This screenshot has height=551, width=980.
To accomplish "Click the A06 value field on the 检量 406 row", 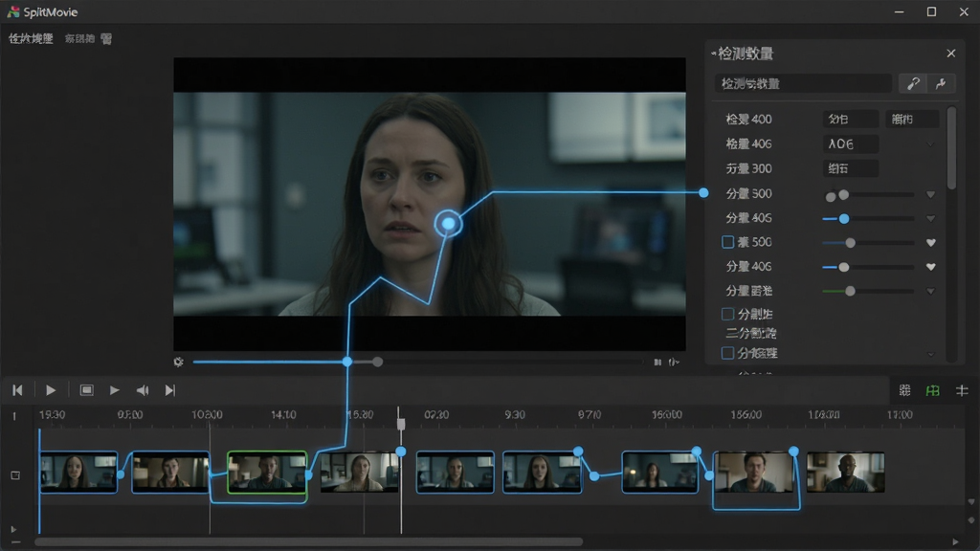I will click(851, 143).
